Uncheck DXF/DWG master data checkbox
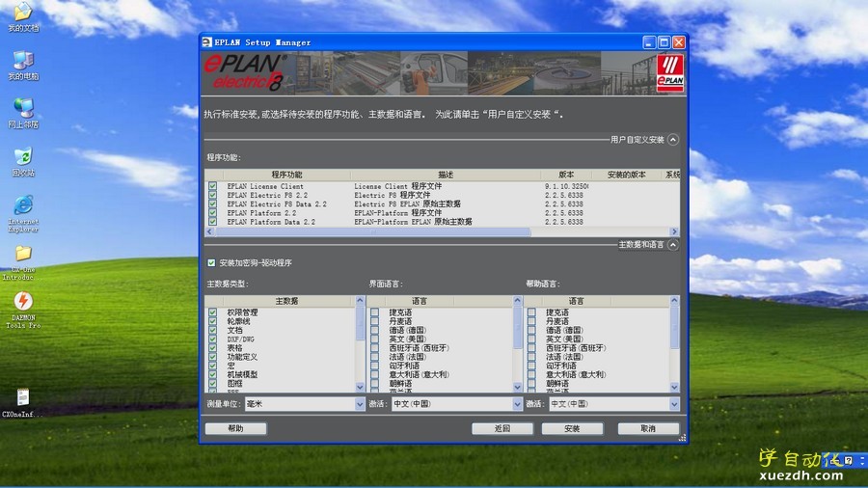 coord(212,339)
